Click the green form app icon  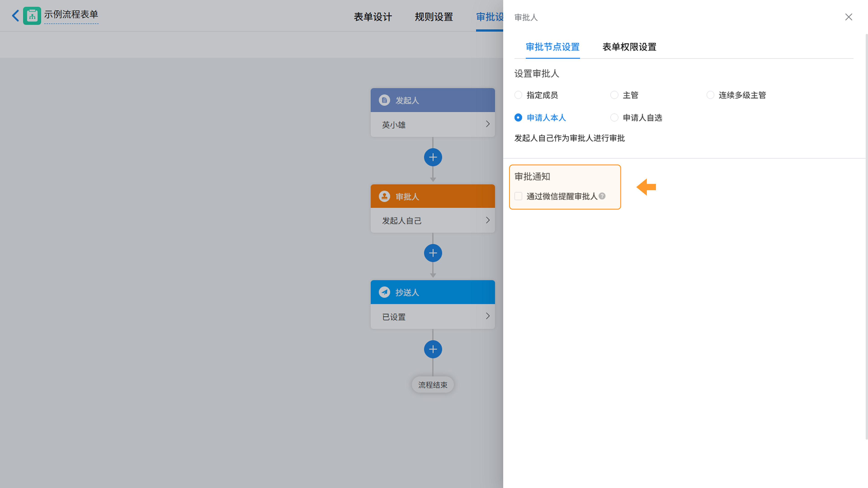(32, 16)
